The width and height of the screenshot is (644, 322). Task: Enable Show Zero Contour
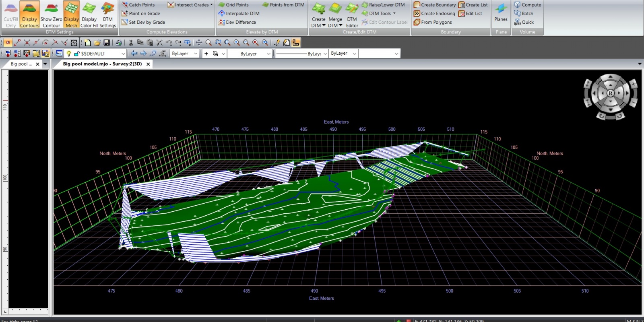(x=51, y=14)
